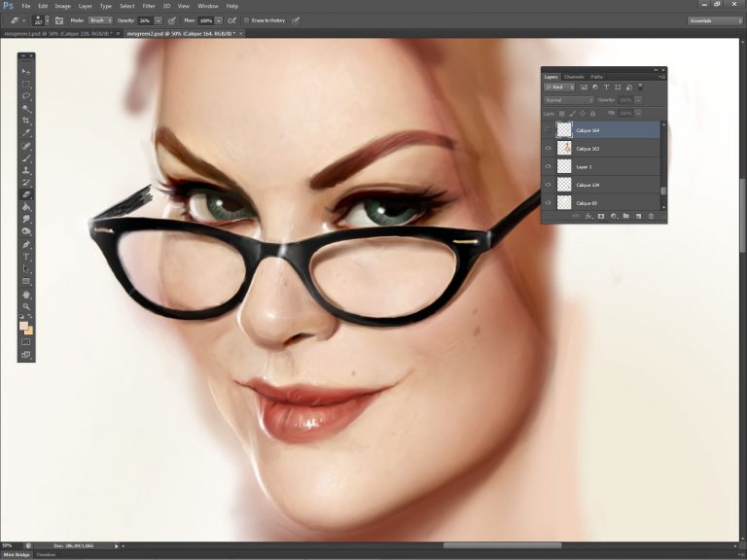The height and width of the screenshot is (560, 747).
Task: Open the Normal blending mode dropdown
Action: point(569,100)
